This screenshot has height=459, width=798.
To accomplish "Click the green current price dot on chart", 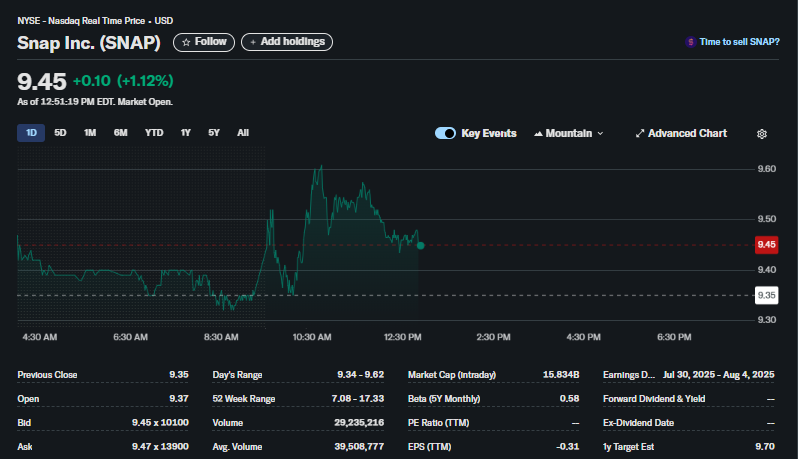I will click(420, 246).
